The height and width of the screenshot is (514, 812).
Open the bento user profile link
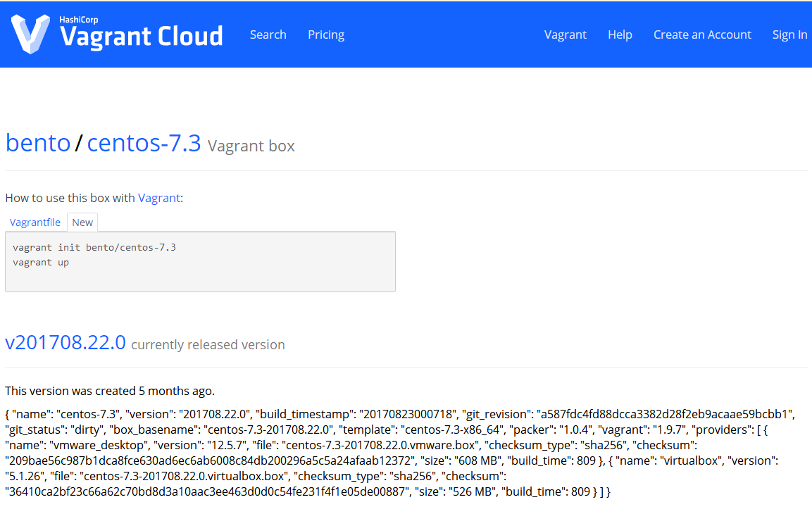[x=38, y=143]
